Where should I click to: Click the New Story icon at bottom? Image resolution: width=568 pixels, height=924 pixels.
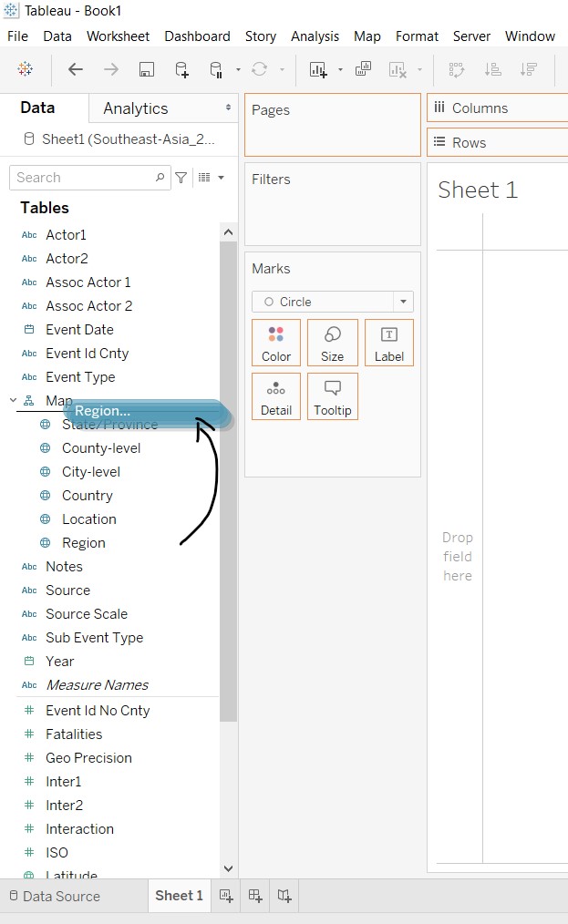click(284, 896)
